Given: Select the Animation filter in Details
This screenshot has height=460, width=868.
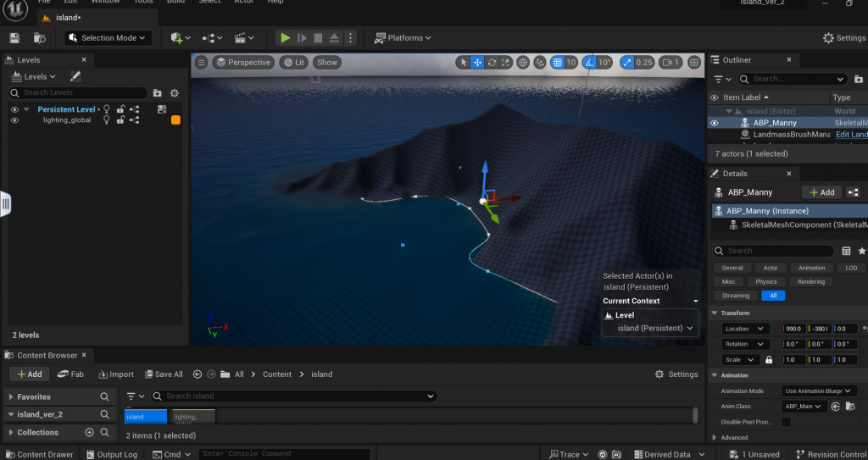Looking at the screenshot, I should point(811,268).
